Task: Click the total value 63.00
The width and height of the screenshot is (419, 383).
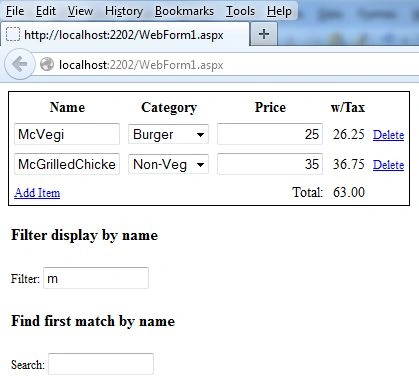Action: pos(349,192)
